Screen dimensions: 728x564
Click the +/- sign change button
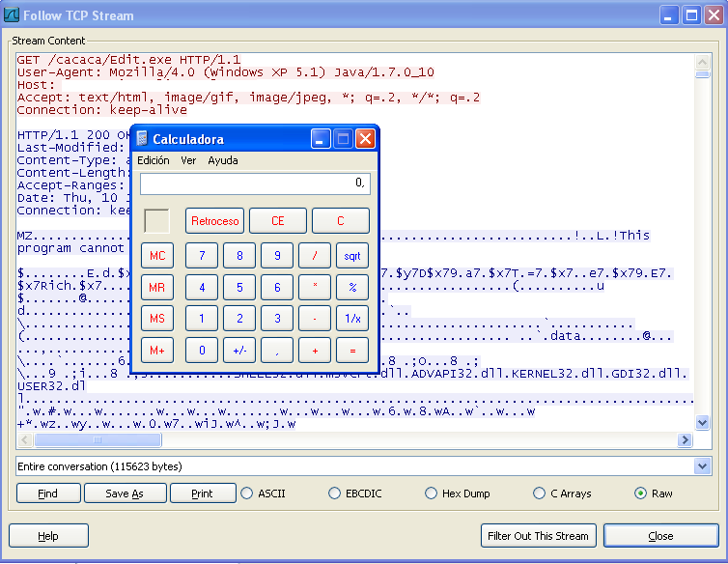point(239,350)
